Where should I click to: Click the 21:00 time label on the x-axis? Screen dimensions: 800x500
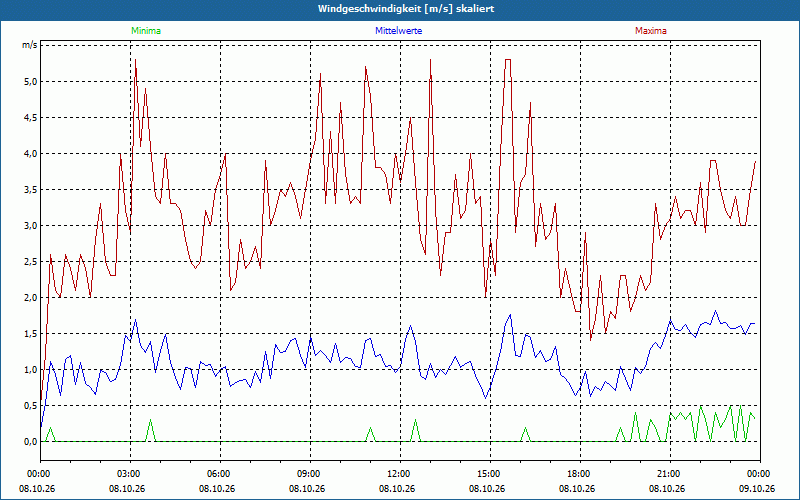click(670, 474)
